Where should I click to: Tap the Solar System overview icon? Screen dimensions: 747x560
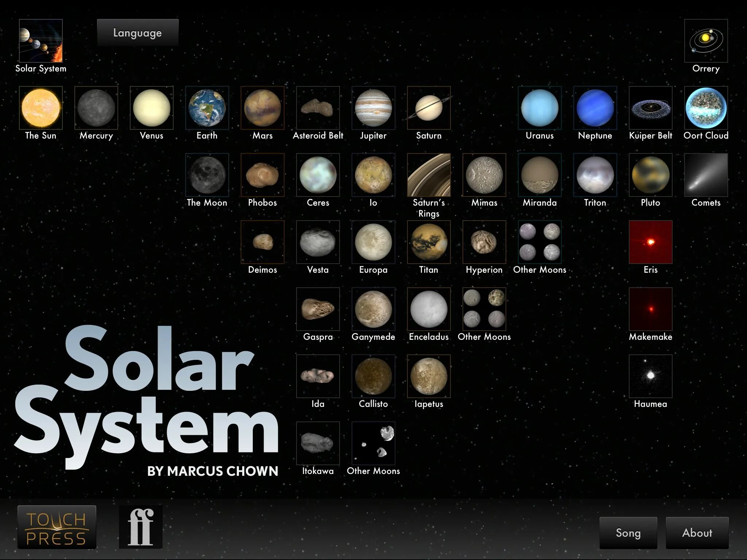(41, 41)
